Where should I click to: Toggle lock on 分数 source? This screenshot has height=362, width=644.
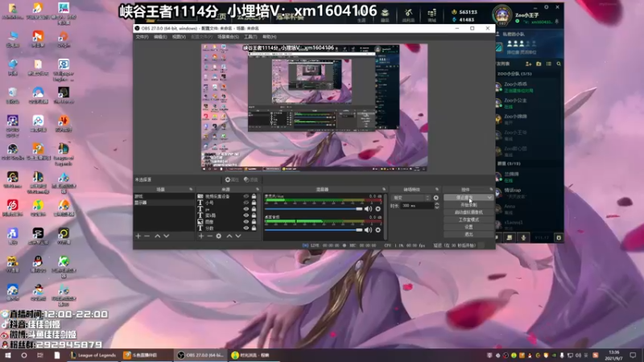254,228
